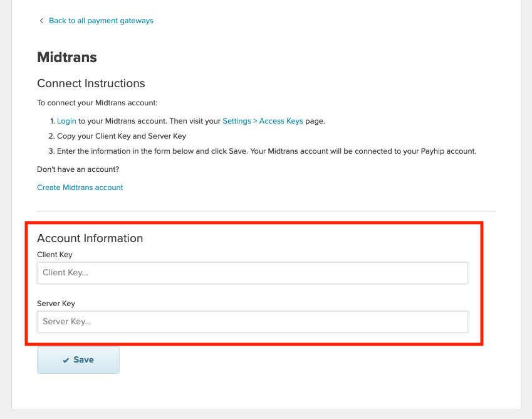Viewport: 532px width, 419px height.
Task: Focus the Client Key input field
Action: point(253,273)
